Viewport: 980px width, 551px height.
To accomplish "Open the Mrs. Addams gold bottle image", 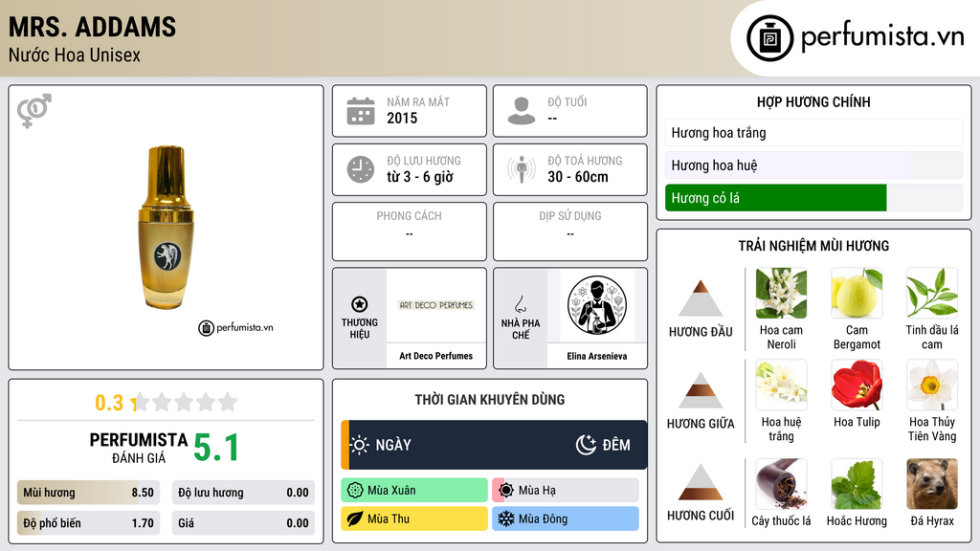I will (x=167, y=228).
